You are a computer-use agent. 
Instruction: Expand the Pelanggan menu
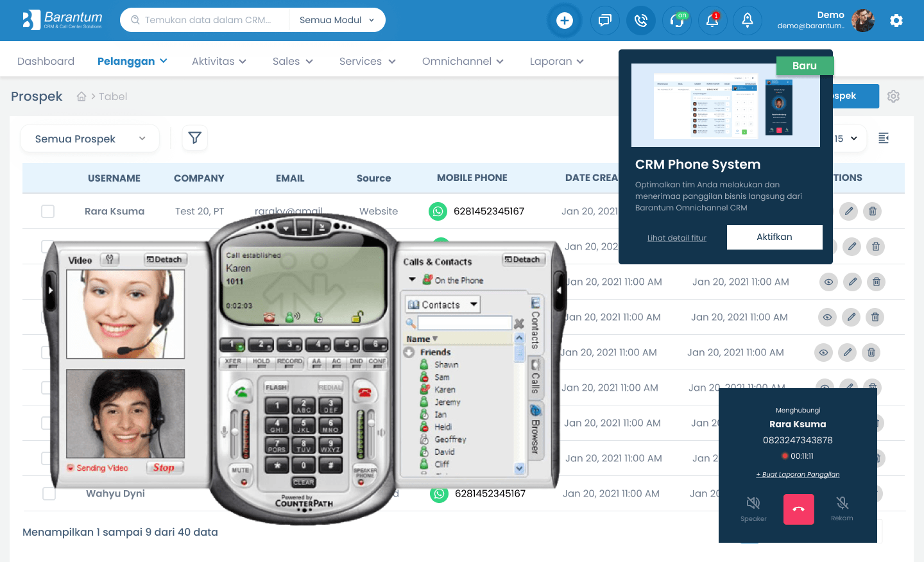pos(132,61)
